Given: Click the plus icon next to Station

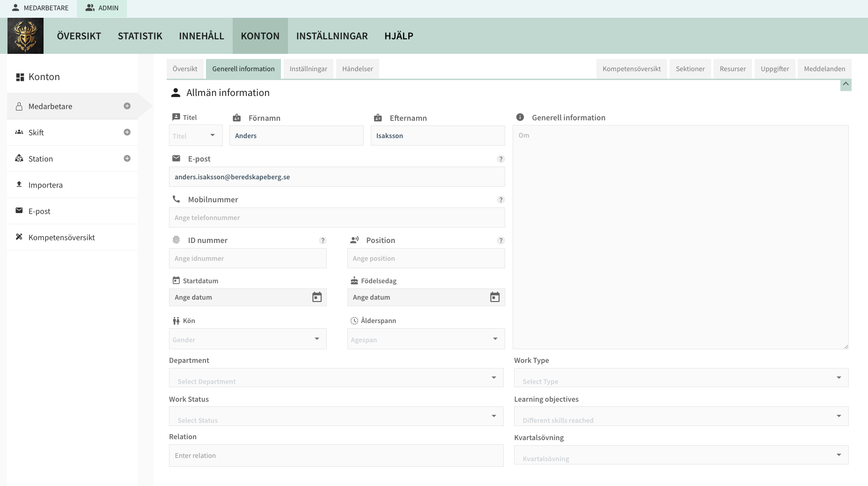Looking at the screenshot, I should 127,159.
